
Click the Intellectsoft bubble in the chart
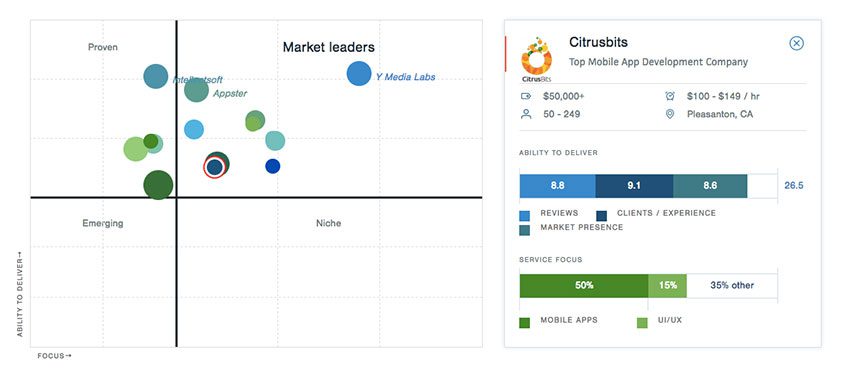click(x=156, y=76)
